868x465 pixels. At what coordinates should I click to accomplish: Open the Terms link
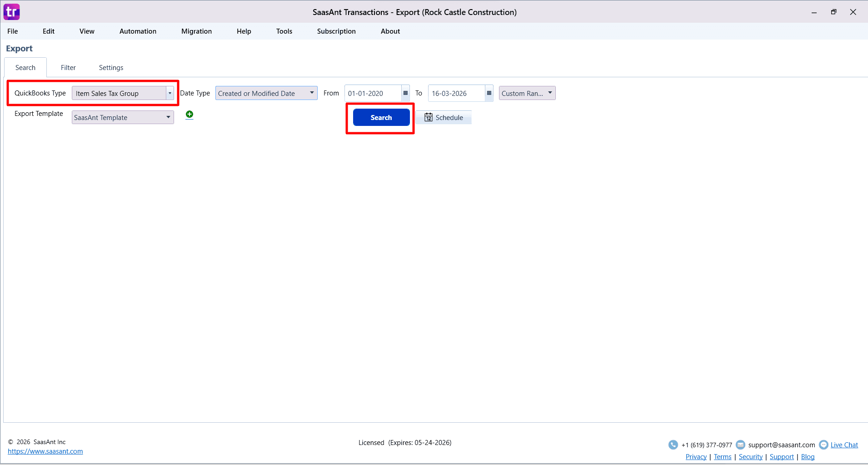tap(723, 457)
